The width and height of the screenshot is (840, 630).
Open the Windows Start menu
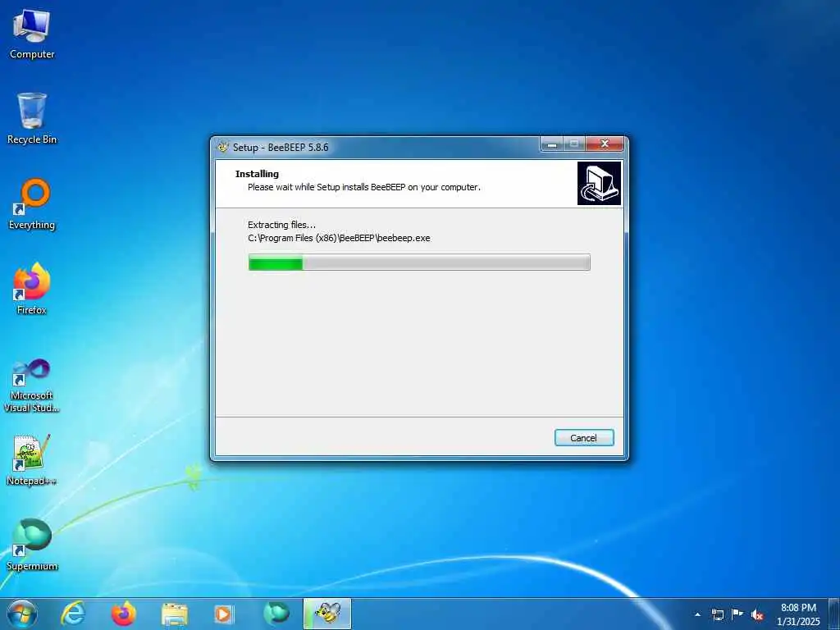[x=22, y=614]
